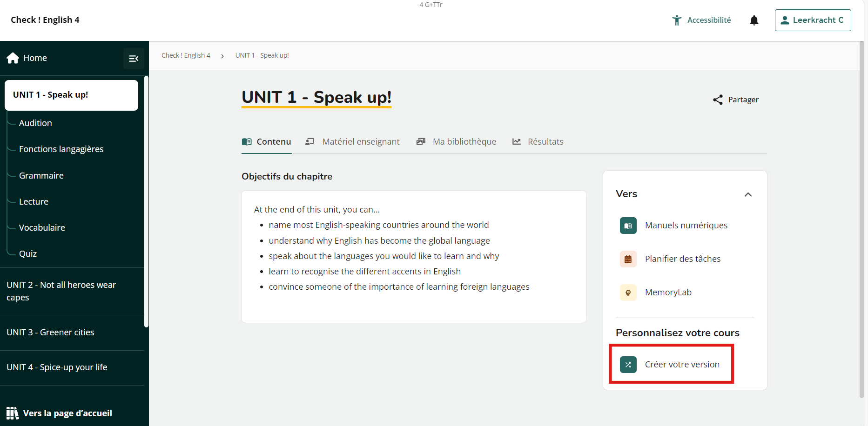868x426 pixels.
Task: Open the Quiz section
Action: coord(28,254)
